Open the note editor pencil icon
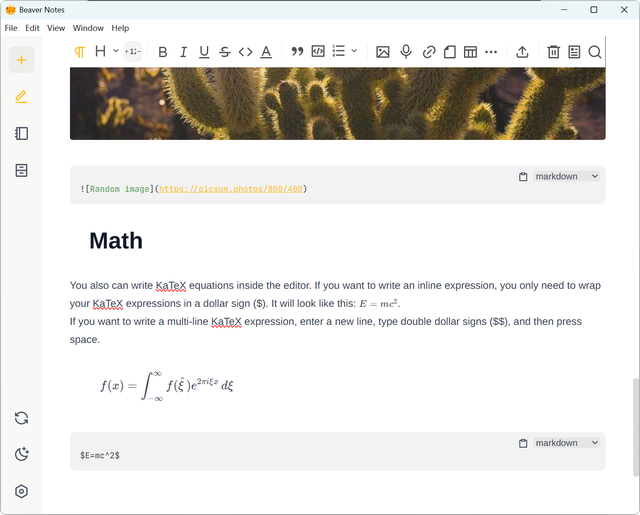 pos(21,97)
